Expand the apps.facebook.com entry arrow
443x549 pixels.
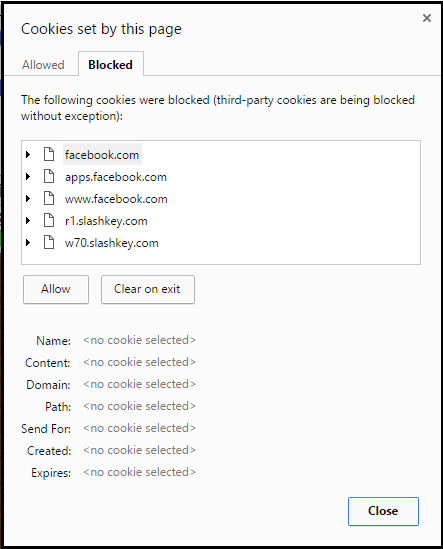pyautogui.click(x=28, y=176)
